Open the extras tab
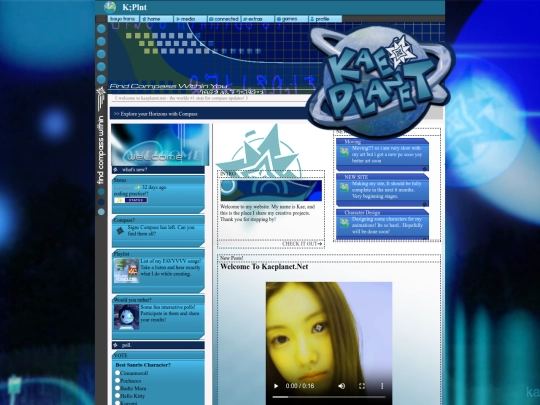The width and height of the screenshot is (540, 405). [258, 19]
